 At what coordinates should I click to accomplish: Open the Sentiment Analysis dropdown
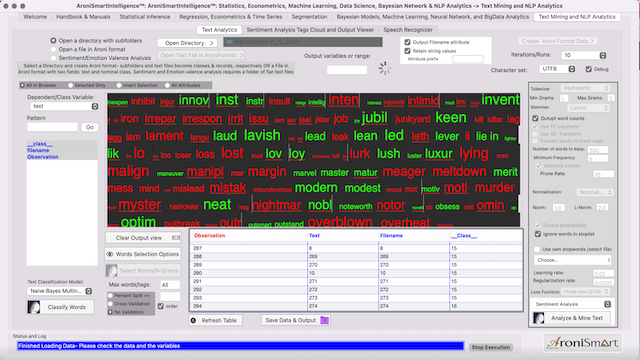coord(571,304)
